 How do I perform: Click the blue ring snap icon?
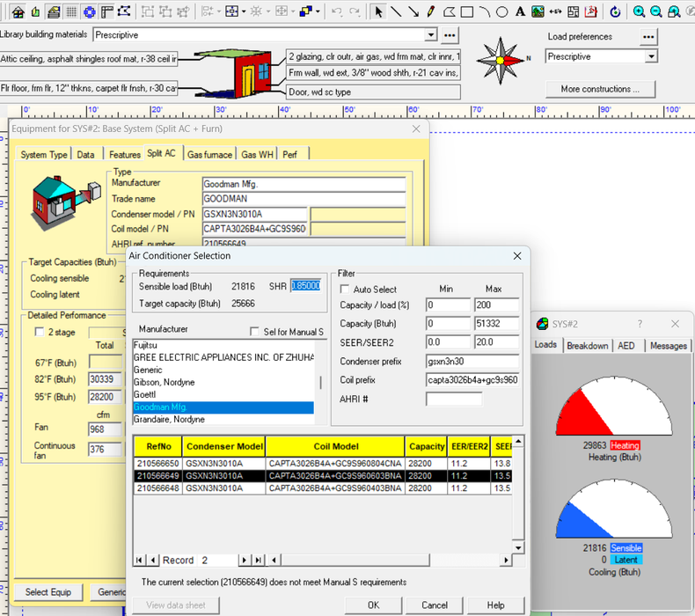(90, 12)
